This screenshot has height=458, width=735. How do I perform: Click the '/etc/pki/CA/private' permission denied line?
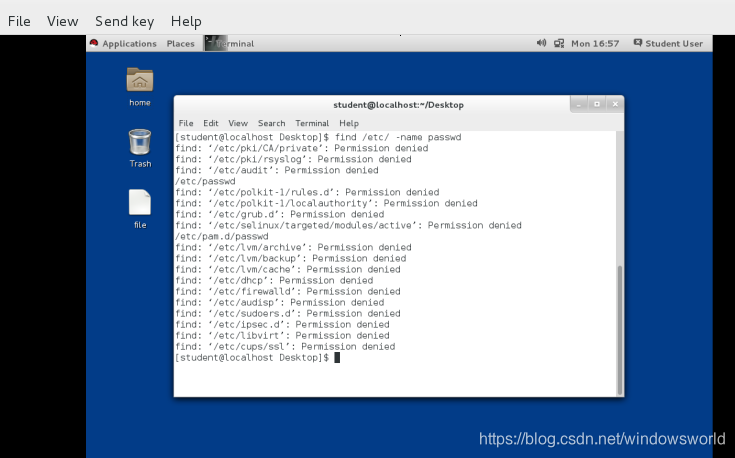(x=302, y=148)
